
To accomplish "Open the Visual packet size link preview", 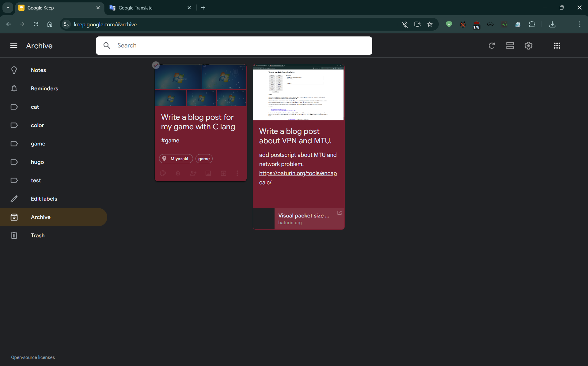I will point(299,219).
